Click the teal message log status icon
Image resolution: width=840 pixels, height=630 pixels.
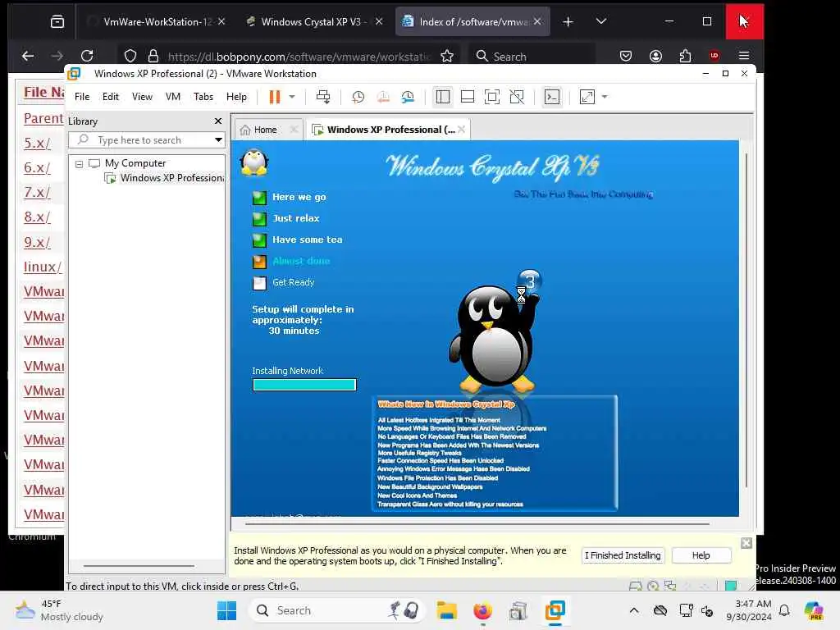(731, 586)
